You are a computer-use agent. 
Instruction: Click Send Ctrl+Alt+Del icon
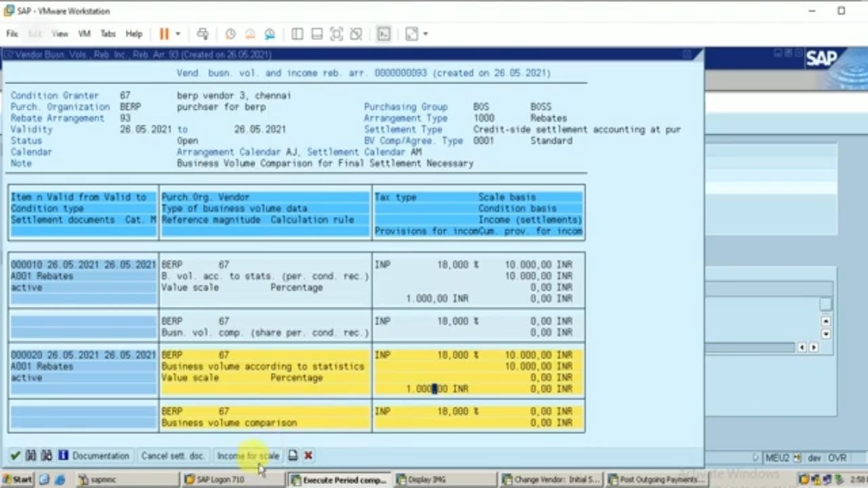202,34
